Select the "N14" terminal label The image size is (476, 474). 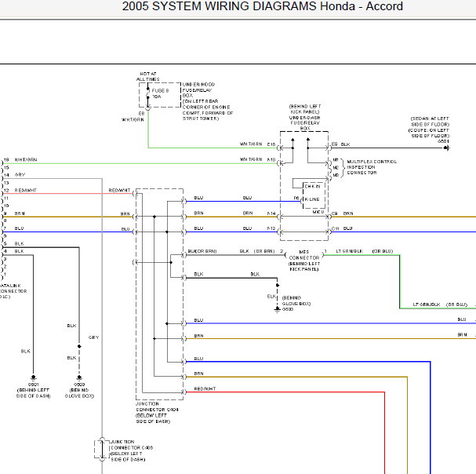click(x=271, y=213)
